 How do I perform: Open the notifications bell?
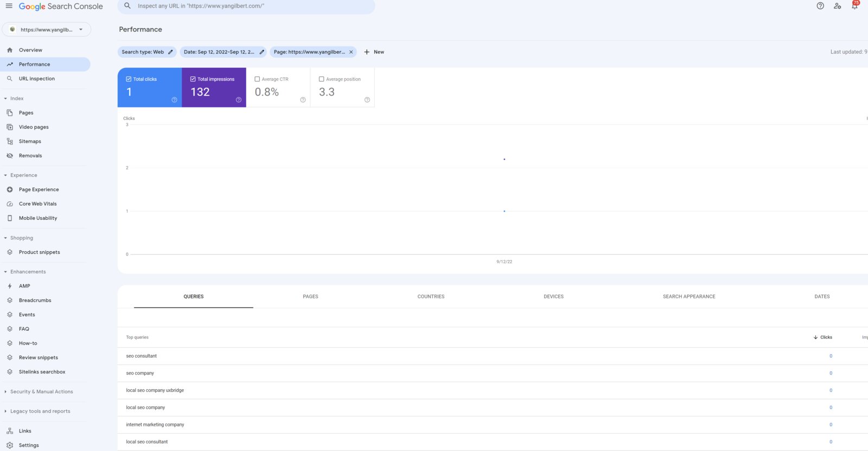[854, 6]
